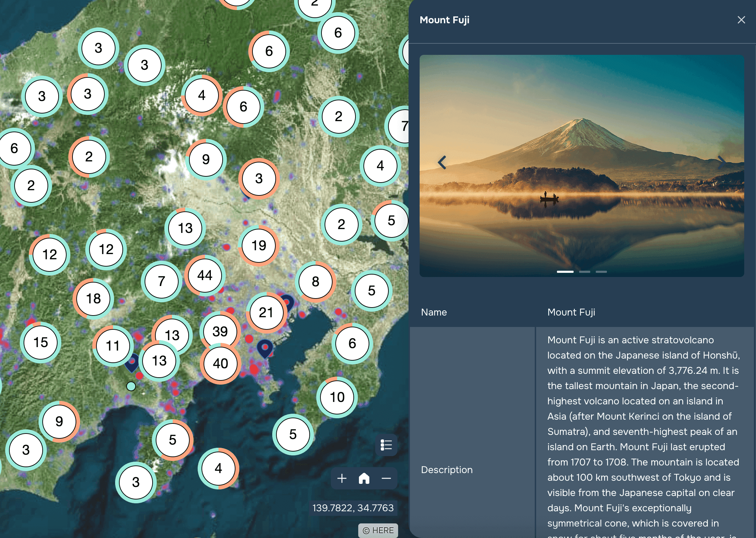The width and height of the screenshot is (756, 538).
Task: Click the coordinates readout 139.7822, 34.7763
Action: coord(353,508)
